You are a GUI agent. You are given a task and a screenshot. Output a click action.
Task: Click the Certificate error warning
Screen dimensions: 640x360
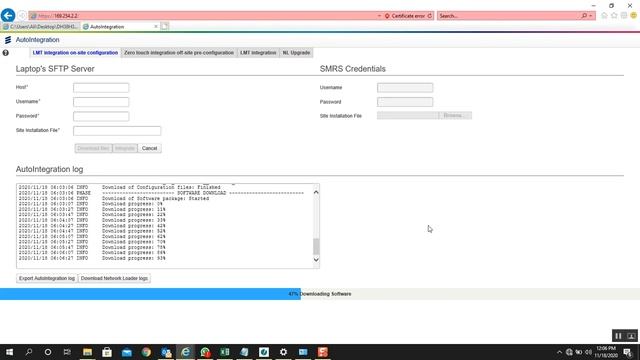click(x=405, y=16)
